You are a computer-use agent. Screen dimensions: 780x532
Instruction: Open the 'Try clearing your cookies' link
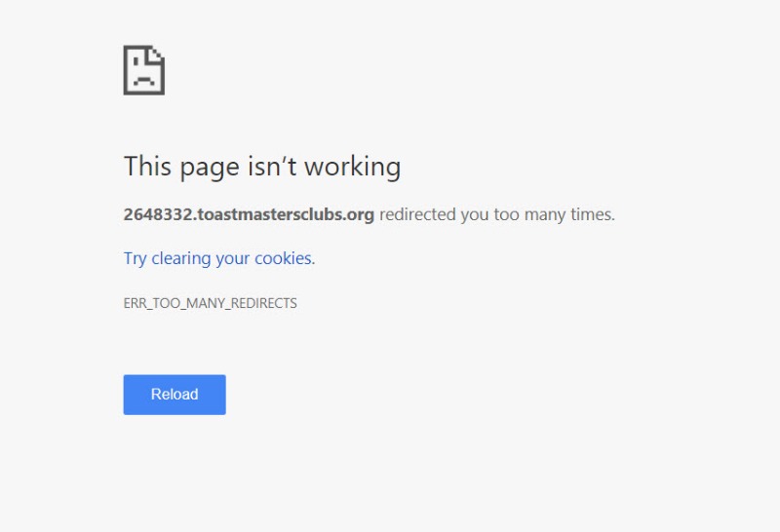pos(219,258)
